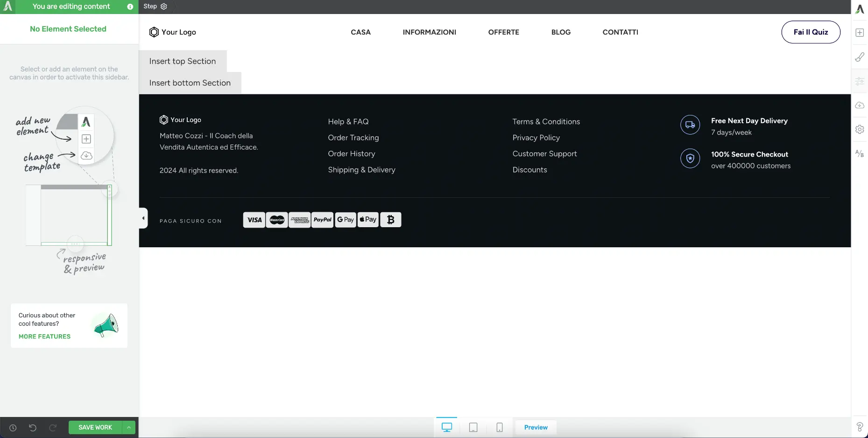This screenshot has width=868, height=438.
Task: Click the Thrive Architect logo top left
Action: 8,7
